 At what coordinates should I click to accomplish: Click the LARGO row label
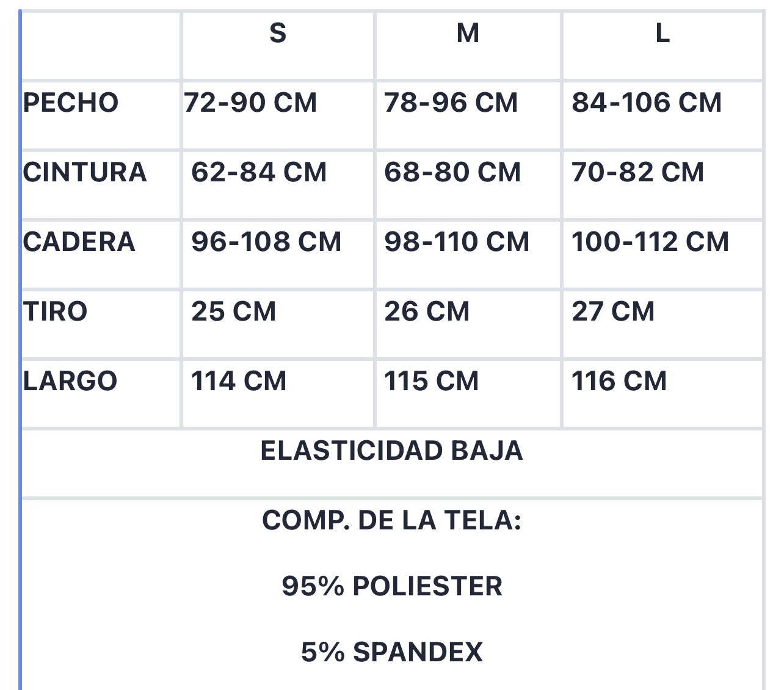[x=70, y=381]
